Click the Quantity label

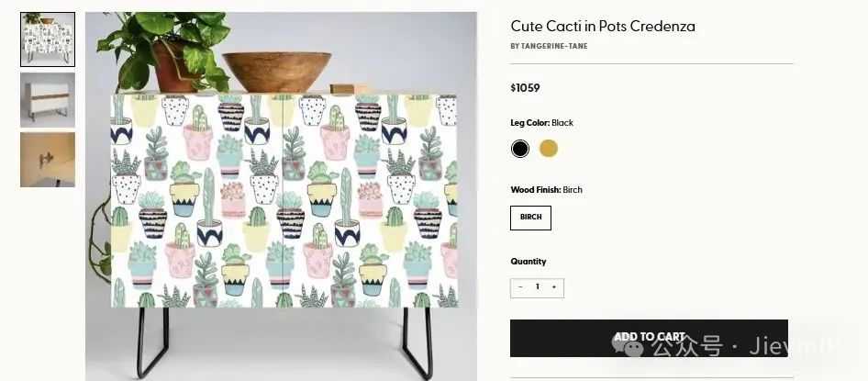pyautogui.click(x=529, y=262)
